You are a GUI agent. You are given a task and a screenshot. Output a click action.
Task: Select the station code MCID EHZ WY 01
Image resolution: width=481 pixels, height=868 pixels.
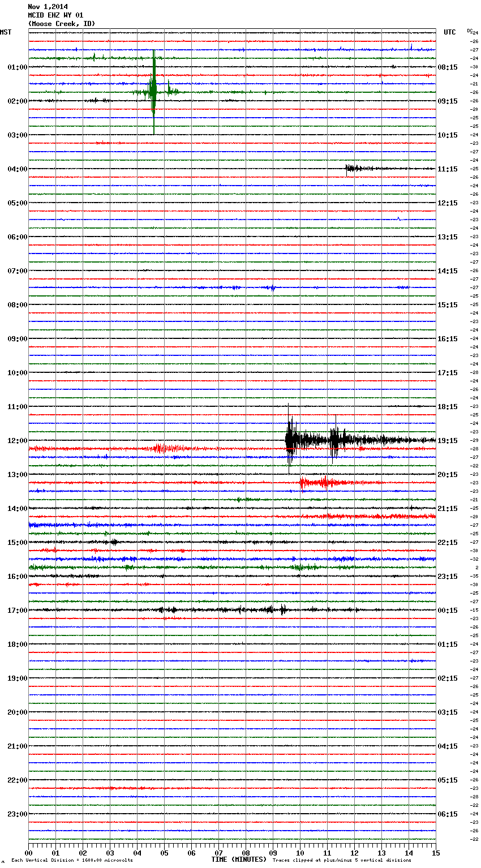pyautogui.click(x=55, y=15)
